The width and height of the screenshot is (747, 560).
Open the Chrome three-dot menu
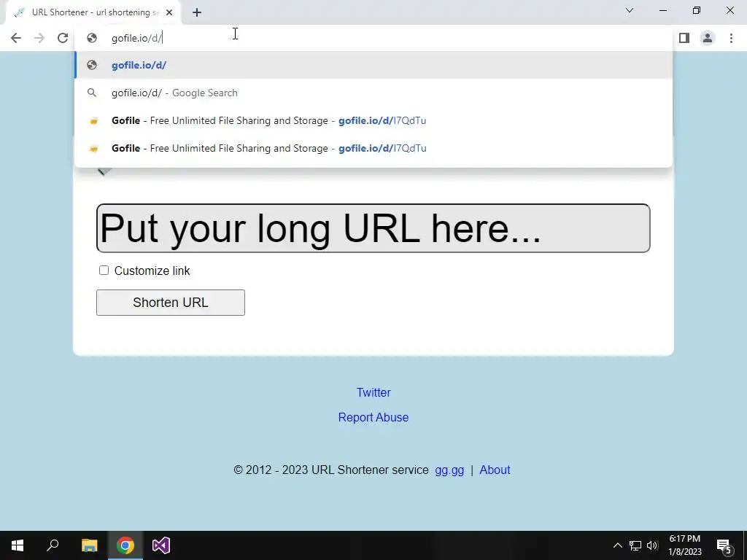tap(731, 38)
